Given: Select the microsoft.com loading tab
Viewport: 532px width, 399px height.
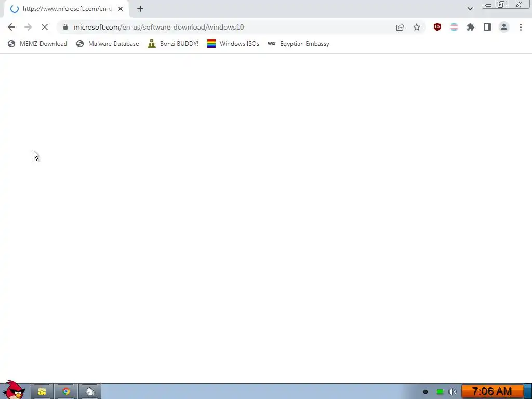Looking at the screenshot, I should tap(66, 9).
